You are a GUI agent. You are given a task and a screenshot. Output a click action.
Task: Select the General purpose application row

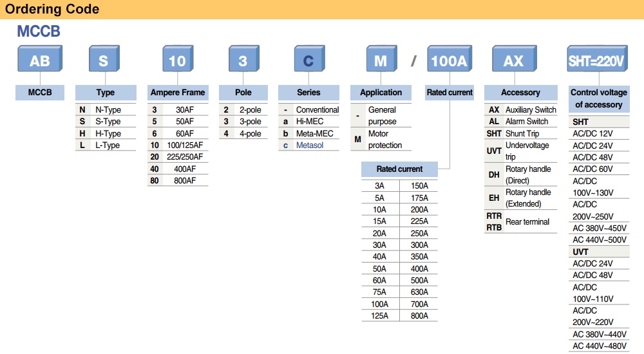[381, 115]
